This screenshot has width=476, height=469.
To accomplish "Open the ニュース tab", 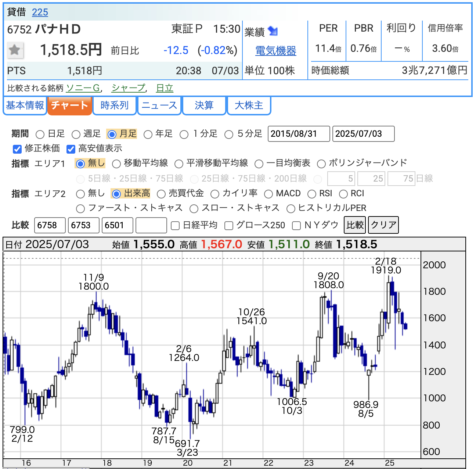I will tap(159, 105).
